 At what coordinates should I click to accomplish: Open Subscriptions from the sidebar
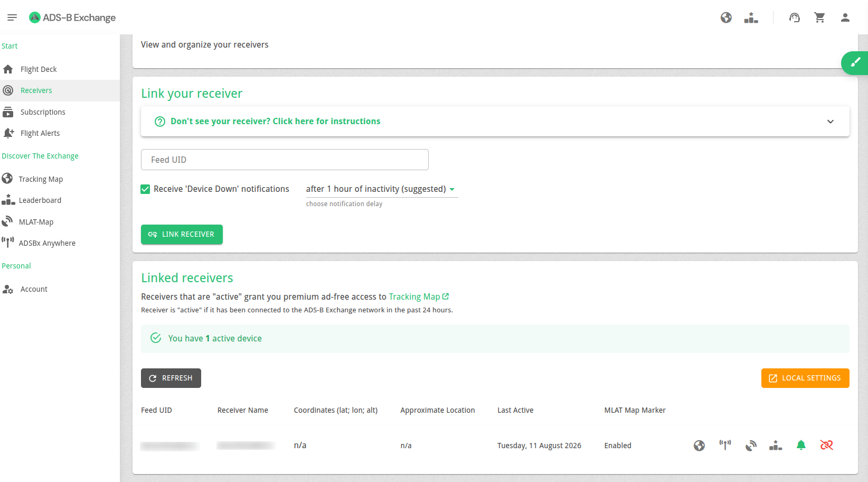coord(60,112)
